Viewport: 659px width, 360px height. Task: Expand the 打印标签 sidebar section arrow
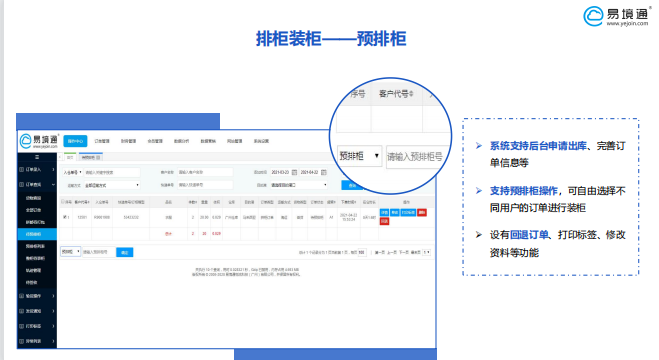[53, 326]
